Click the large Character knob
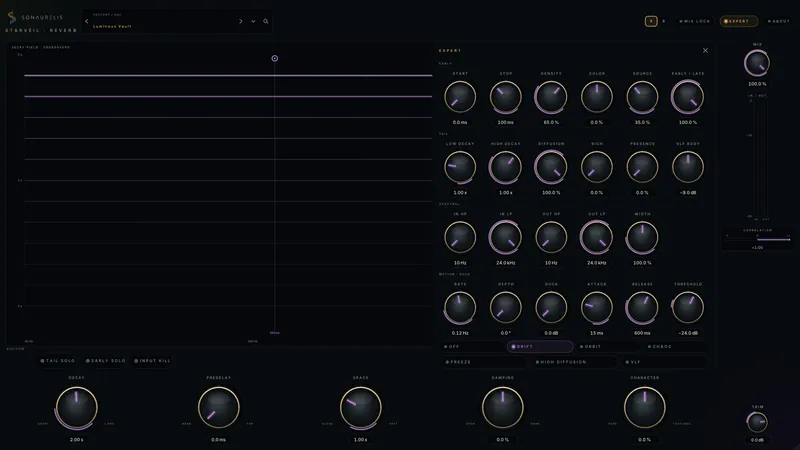 [644, 408]
